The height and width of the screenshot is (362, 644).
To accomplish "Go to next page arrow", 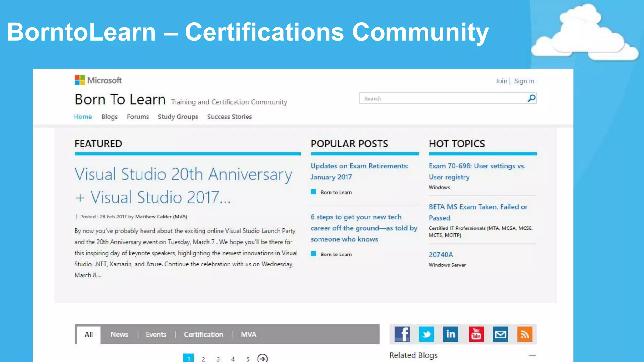I will 262,358.
